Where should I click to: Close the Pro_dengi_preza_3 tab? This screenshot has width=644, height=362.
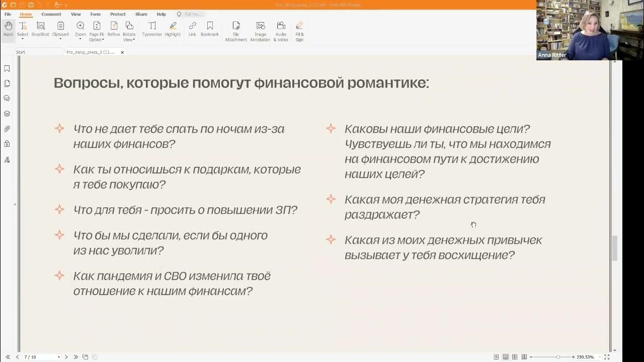tap(122, 52)
